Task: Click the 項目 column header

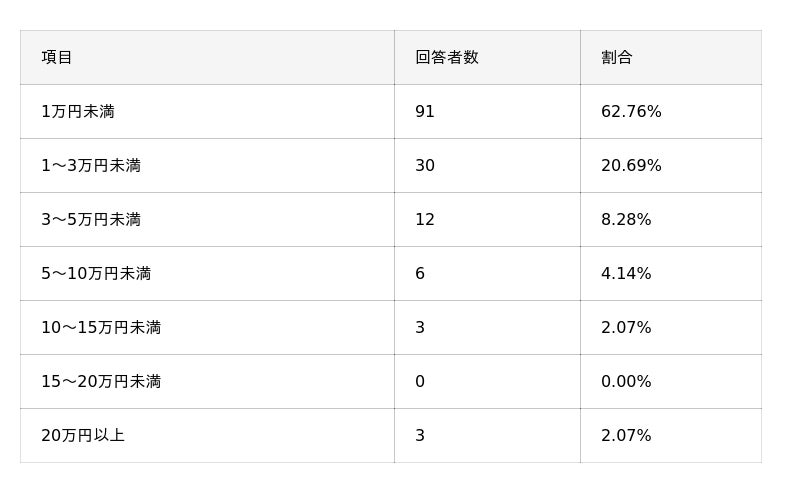Action: (x=57, y=57)
